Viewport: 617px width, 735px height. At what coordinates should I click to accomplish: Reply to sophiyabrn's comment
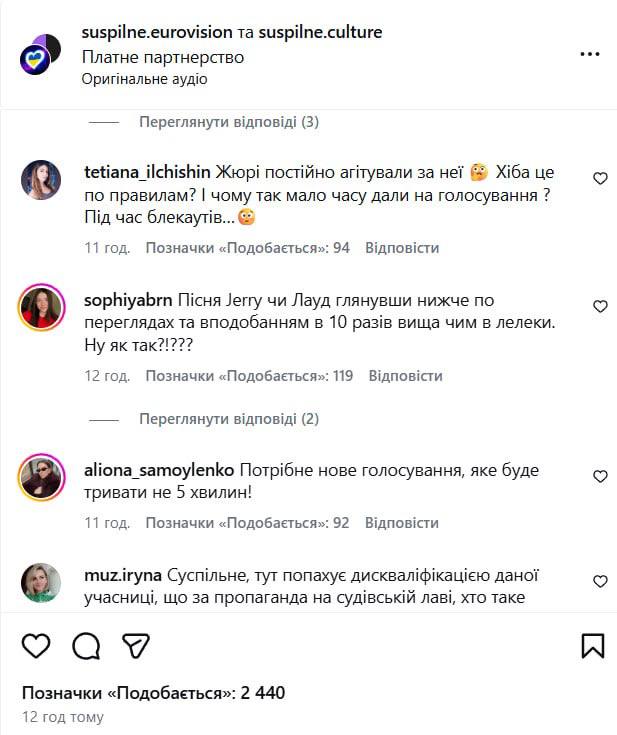(405, 377)
